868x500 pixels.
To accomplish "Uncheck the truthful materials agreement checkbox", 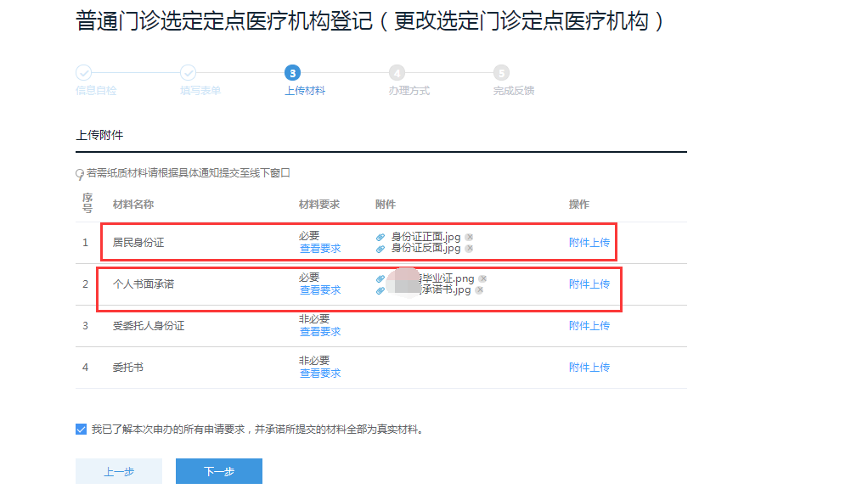I will [82, 430].
